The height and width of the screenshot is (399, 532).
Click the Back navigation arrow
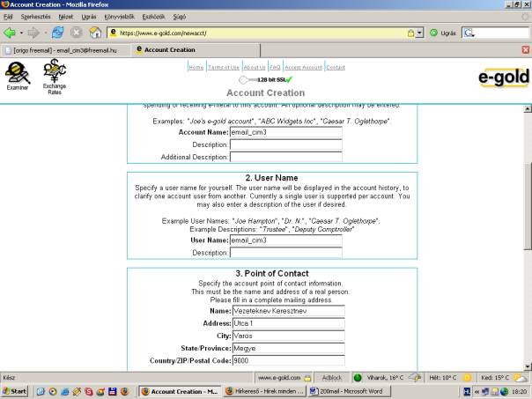click(x=11, y=33)
